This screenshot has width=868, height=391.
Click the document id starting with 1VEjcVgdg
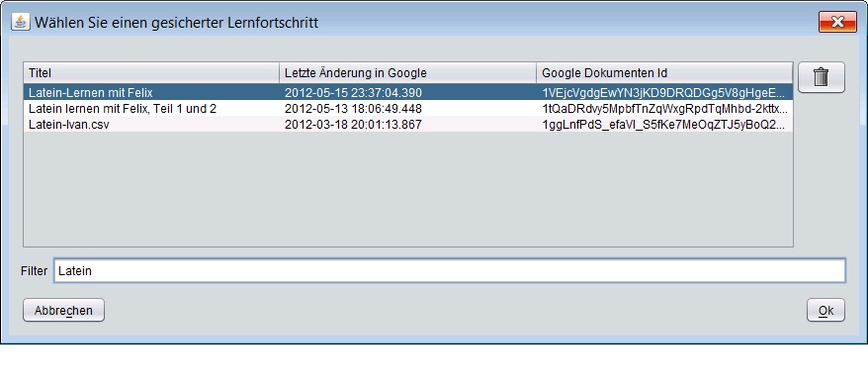[663, 92]
